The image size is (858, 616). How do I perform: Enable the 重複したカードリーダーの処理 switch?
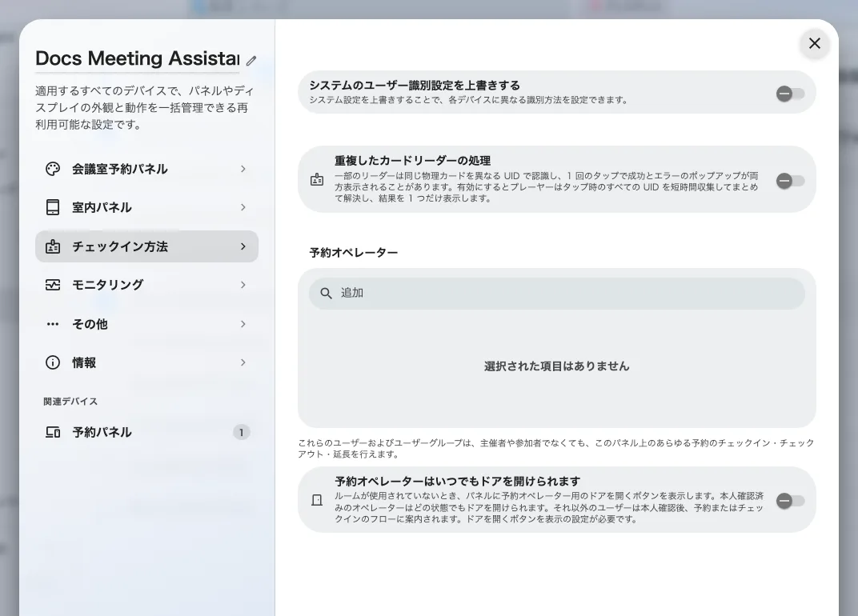click(x=790, y=181)
